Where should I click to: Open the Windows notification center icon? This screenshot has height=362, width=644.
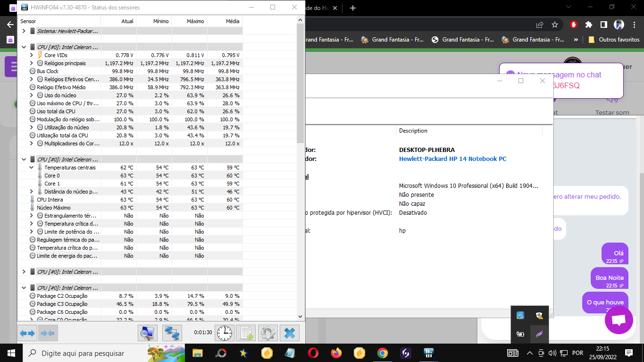point(629,353)
